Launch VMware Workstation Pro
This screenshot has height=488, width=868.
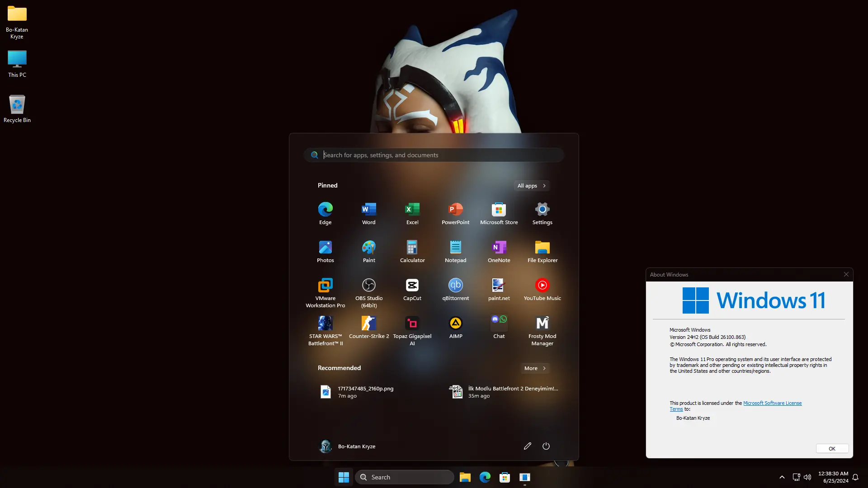(325, 293)
